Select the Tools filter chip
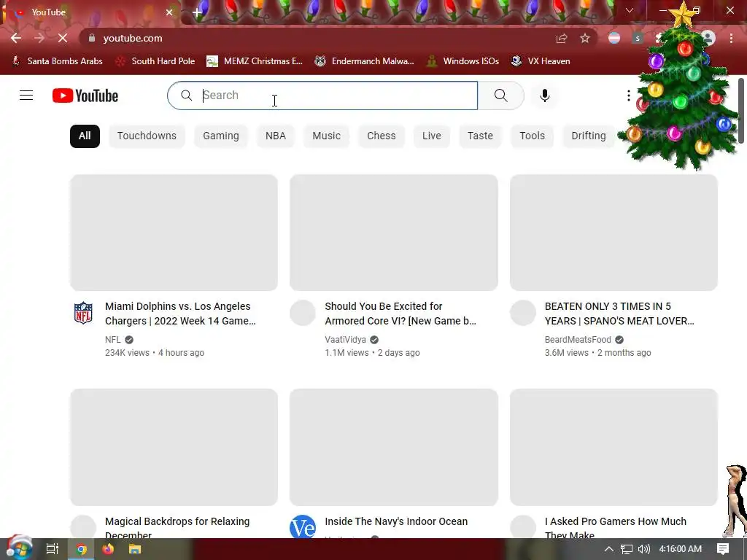Viewport: 747px width, 560px height. pos(532,136)
